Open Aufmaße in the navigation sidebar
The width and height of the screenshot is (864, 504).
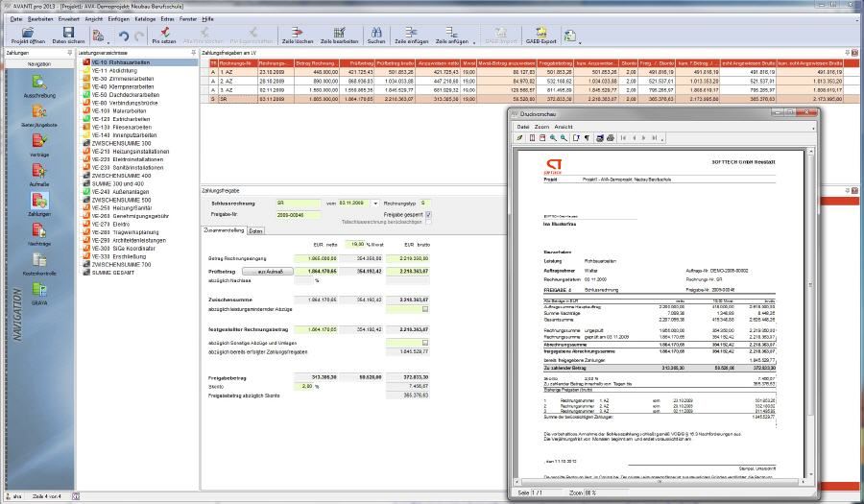(x=39, y=175)
